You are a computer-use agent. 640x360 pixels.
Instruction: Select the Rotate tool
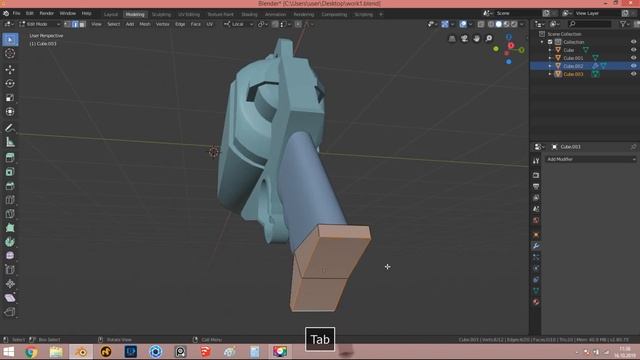point(10,84)
